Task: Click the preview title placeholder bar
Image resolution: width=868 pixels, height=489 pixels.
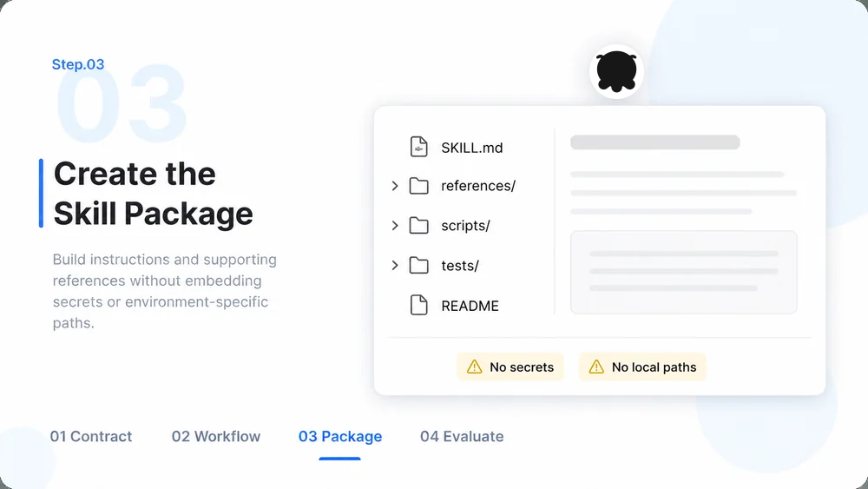Action: pos(654,142)
